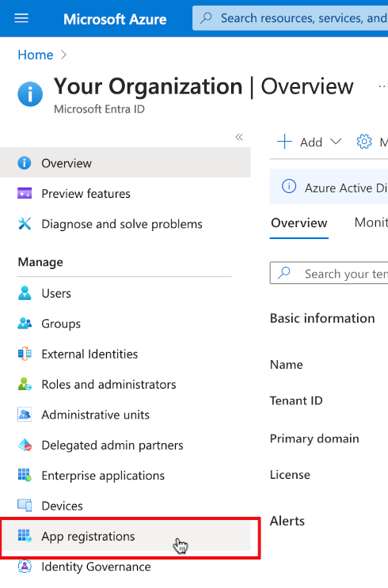The width and height of the screenshot is (388, 588).
Task: Click the Microsoft Entra ID subtitle
Action: 100,109
